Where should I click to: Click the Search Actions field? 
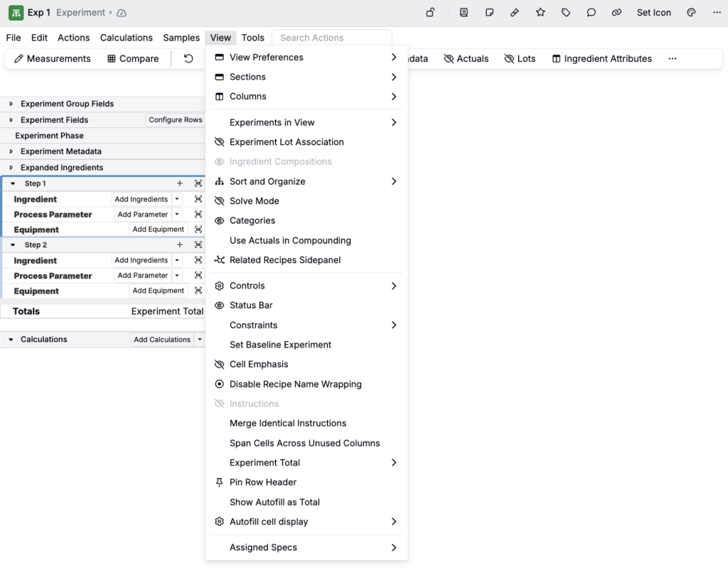coord(334,38)
